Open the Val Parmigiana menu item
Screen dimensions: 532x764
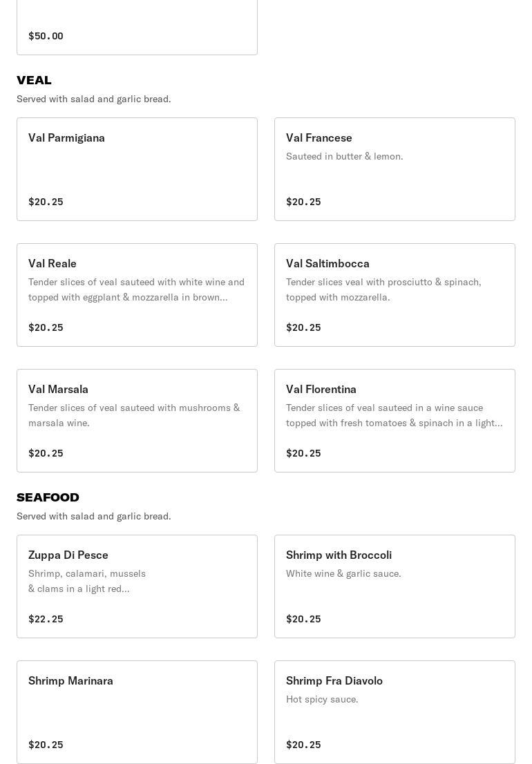pos(137,169)
